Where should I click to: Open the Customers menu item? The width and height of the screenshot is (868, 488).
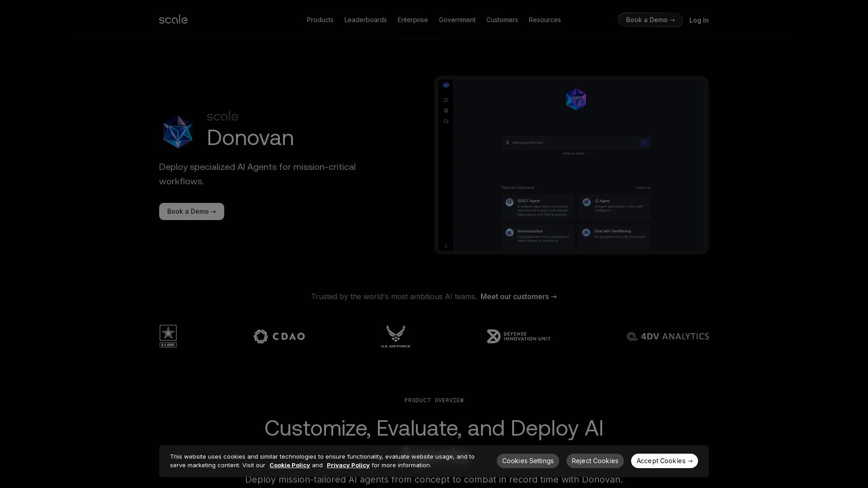[x=502, y=20]
